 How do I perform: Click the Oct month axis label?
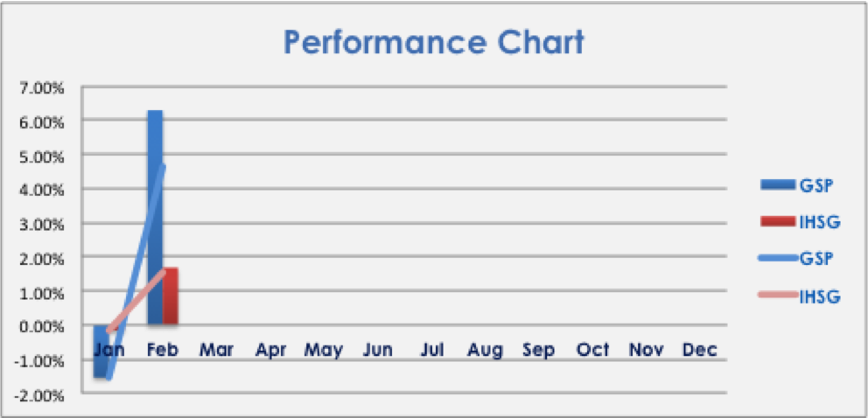592,351
